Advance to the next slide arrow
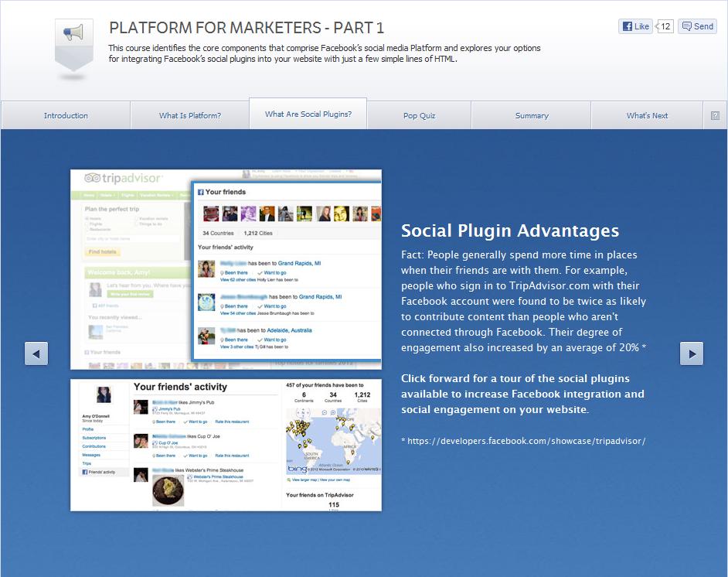 pos(692,353)
